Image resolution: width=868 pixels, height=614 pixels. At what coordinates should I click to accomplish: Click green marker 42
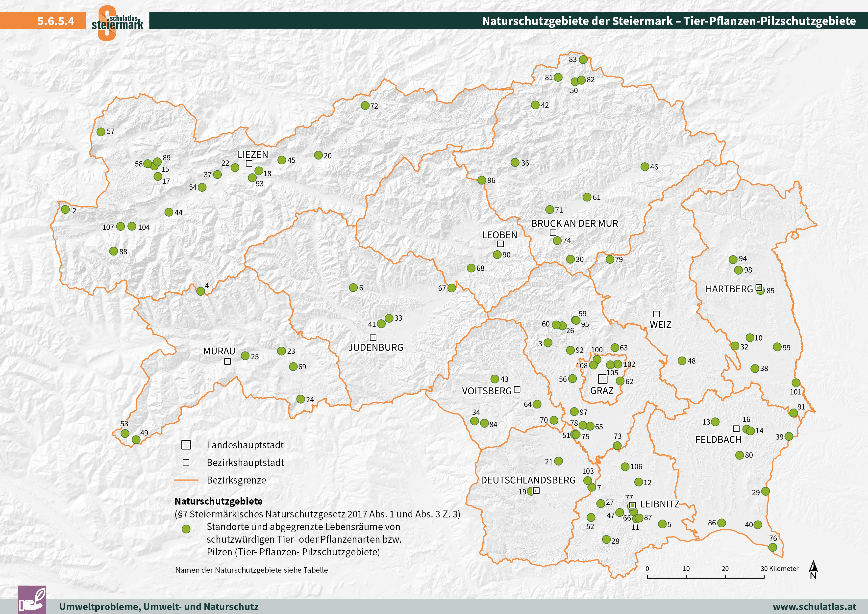(x=535, y=105)
